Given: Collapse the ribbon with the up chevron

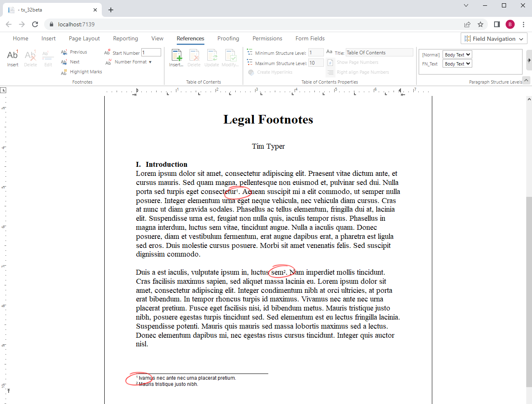Looking at the screenshot, I should pyautogui.click(x=526, y=80).
